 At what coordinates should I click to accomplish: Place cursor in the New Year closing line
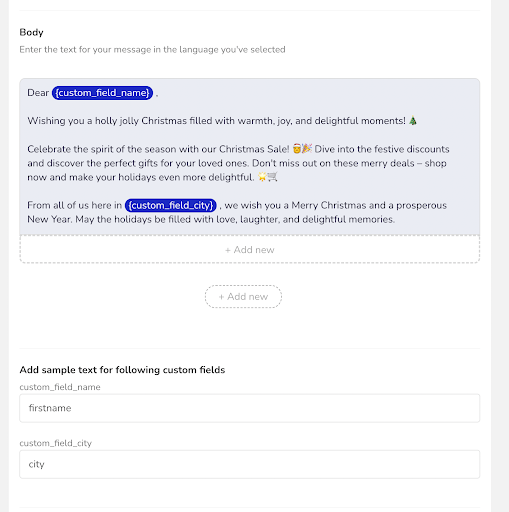[211, 219]
